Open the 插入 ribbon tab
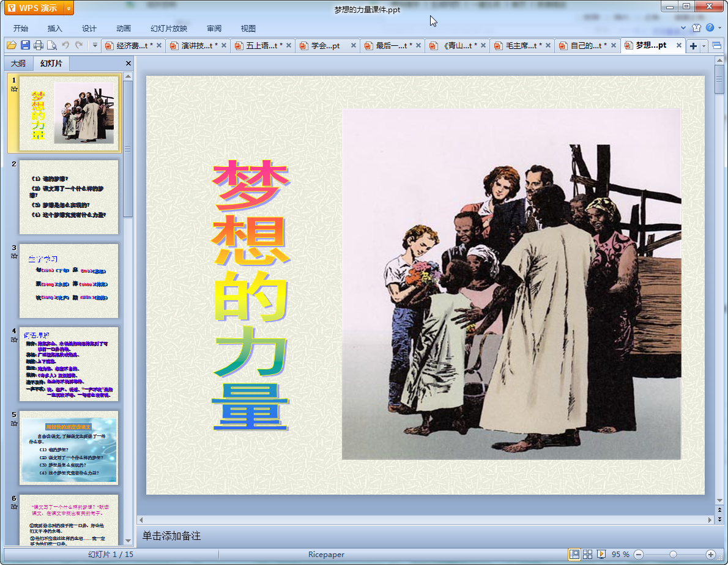Image resolution: width=728 pixels, height=565 pixels. pyautogui.click(x=55, y=29)
